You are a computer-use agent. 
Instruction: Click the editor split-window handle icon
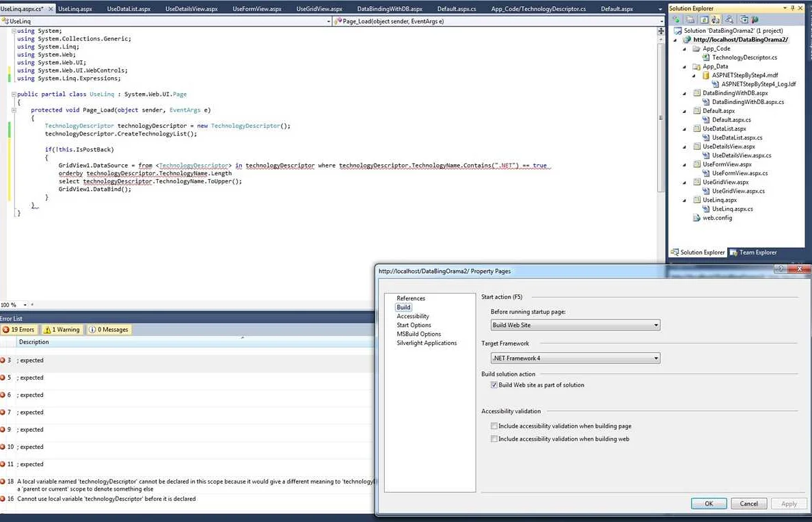tap(661, 31)
